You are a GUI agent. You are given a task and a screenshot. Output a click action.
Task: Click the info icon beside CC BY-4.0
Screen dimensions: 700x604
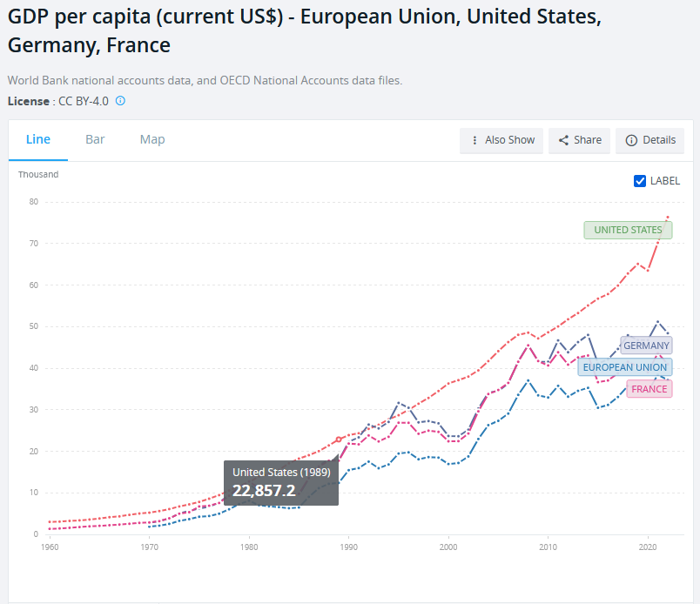coord(120,101)
